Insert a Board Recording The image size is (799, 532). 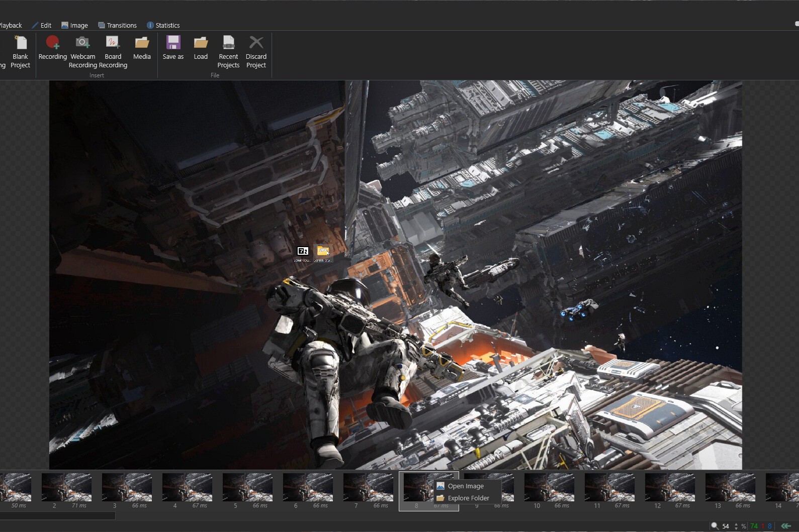coord(113,52)
